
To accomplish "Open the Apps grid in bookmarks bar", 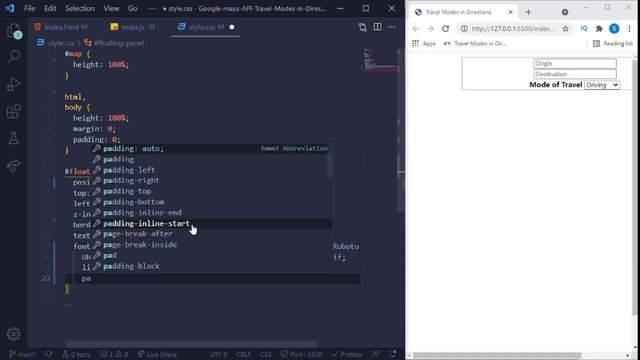I will coord(424,43).
